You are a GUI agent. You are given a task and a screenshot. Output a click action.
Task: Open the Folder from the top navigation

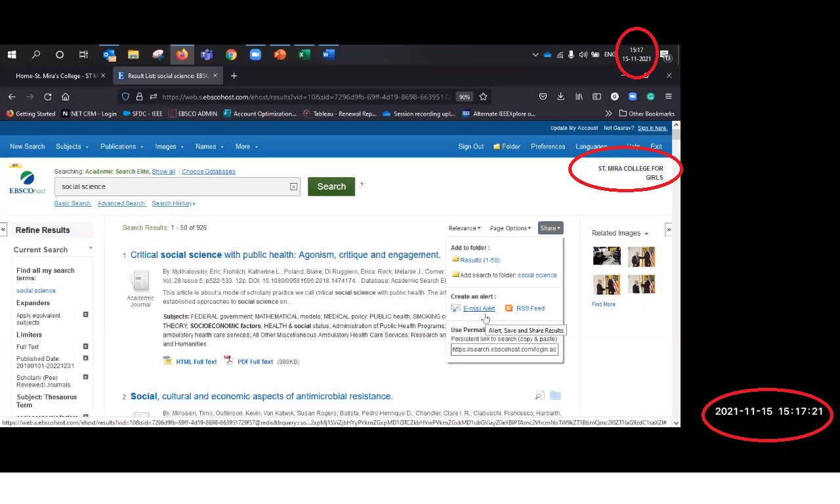coord(506,146)
